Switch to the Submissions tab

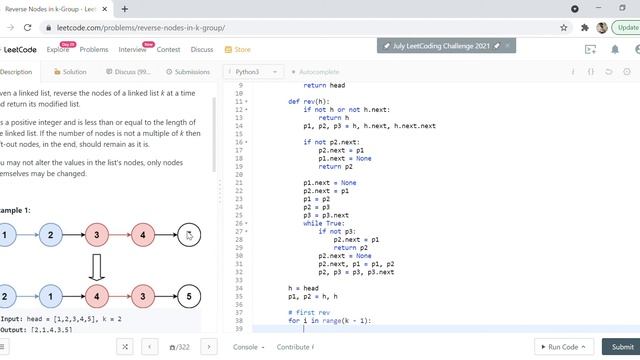pos(188,72)
